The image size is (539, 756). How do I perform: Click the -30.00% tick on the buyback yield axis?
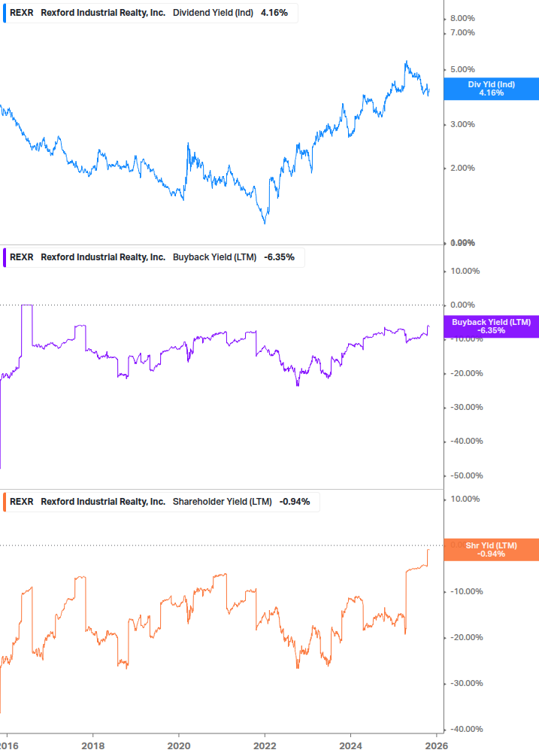click(466, 408)
